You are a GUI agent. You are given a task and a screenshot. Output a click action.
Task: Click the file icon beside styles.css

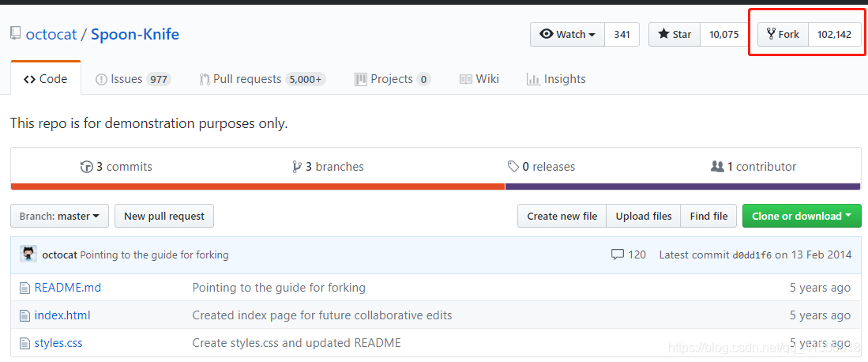[x=24, y=343]
